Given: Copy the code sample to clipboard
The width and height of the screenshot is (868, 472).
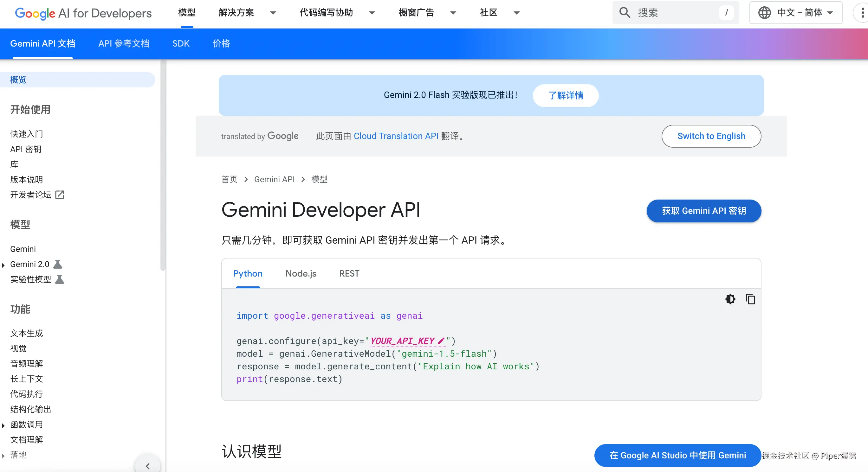Looking at the screenshot, I should (x=750, y=299).
